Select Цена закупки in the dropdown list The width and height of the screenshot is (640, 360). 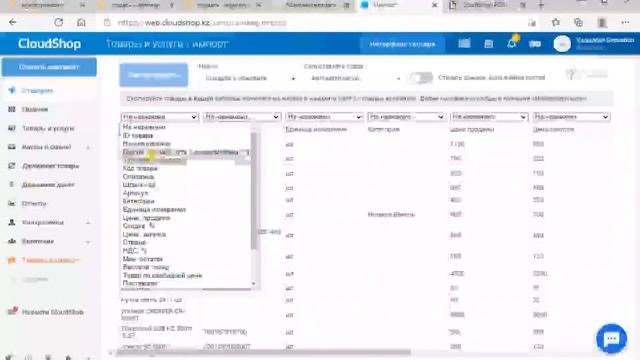click(144, 234)
